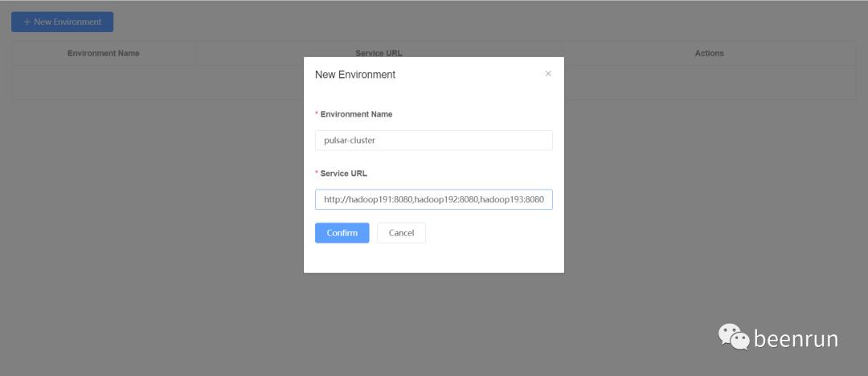868x376 pixels.
Task: Click the Actions column header
Action: [x=709, y=53]
